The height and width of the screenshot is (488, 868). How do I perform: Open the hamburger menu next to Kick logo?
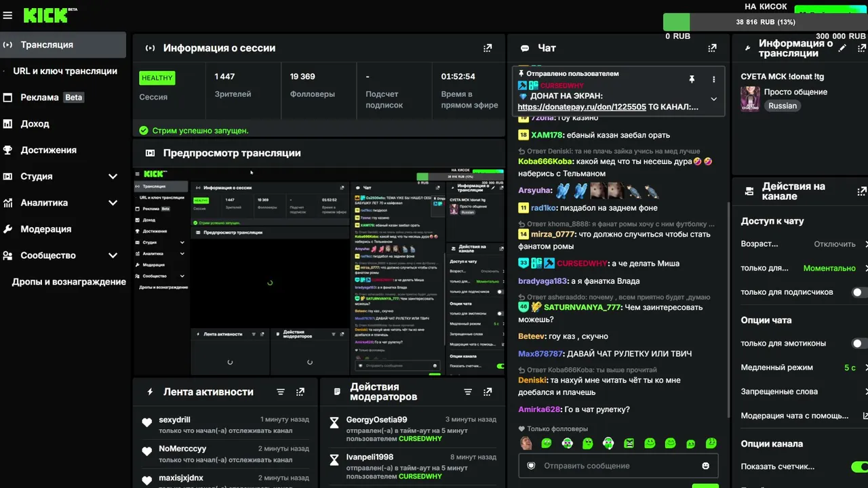click(7, 15)
